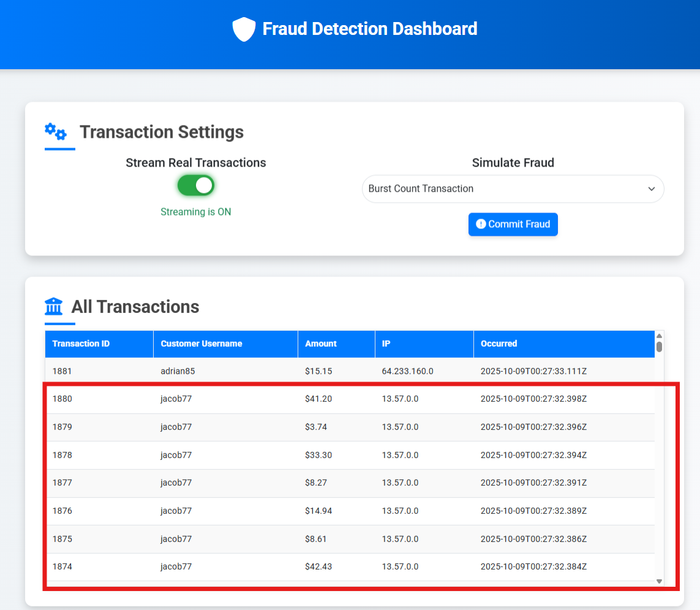Click the Transaction ID column header
This screenshot has height=610, width=700.
click(x=81, y=344)
